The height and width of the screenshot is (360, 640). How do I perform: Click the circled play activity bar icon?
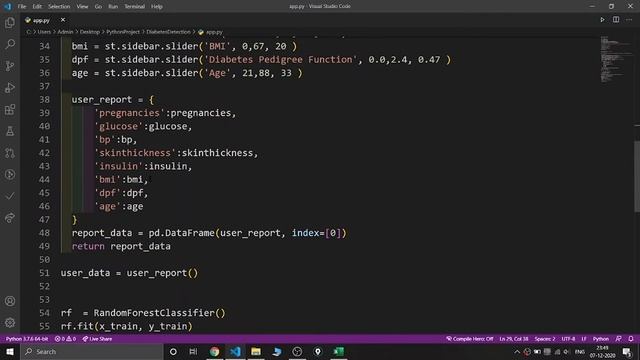(10, 175)
